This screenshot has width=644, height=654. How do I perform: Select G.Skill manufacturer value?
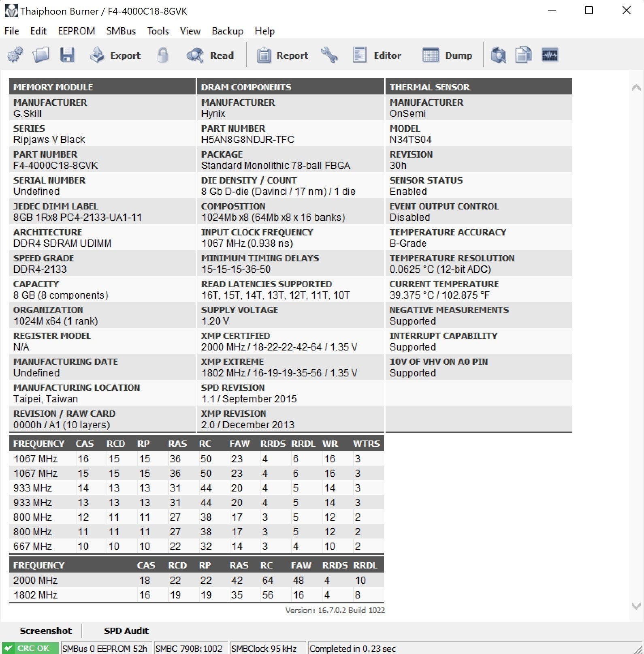click(x=28, y=113)
